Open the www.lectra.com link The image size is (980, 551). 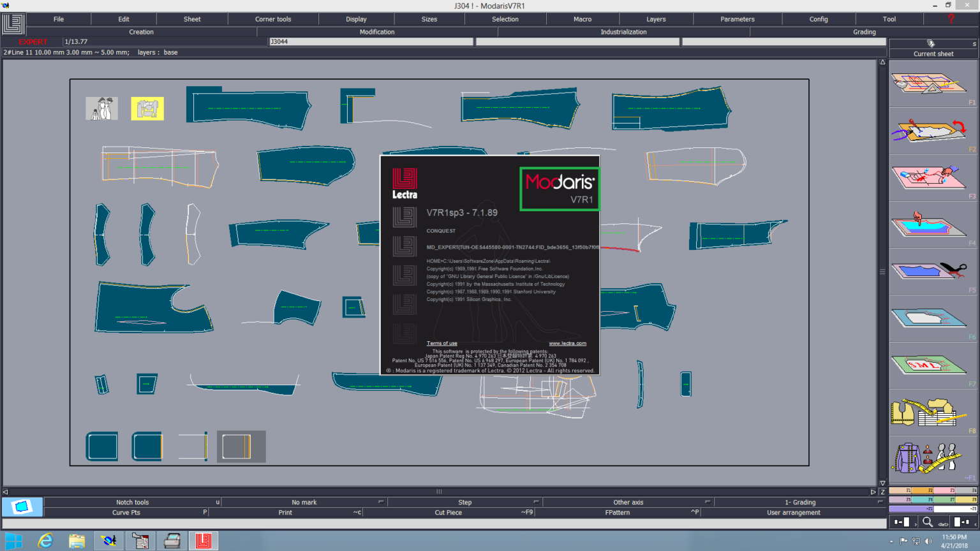click(567, 343)
